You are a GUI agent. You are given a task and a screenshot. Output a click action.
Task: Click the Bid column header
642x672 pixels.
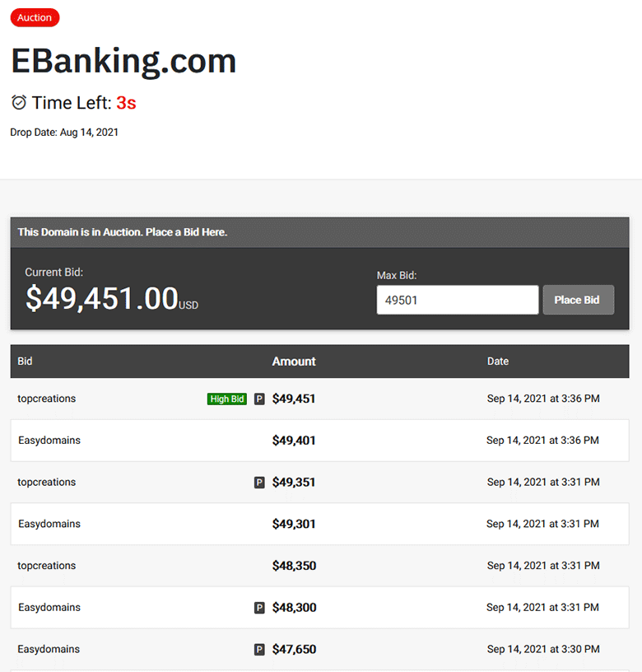[25, 362]
